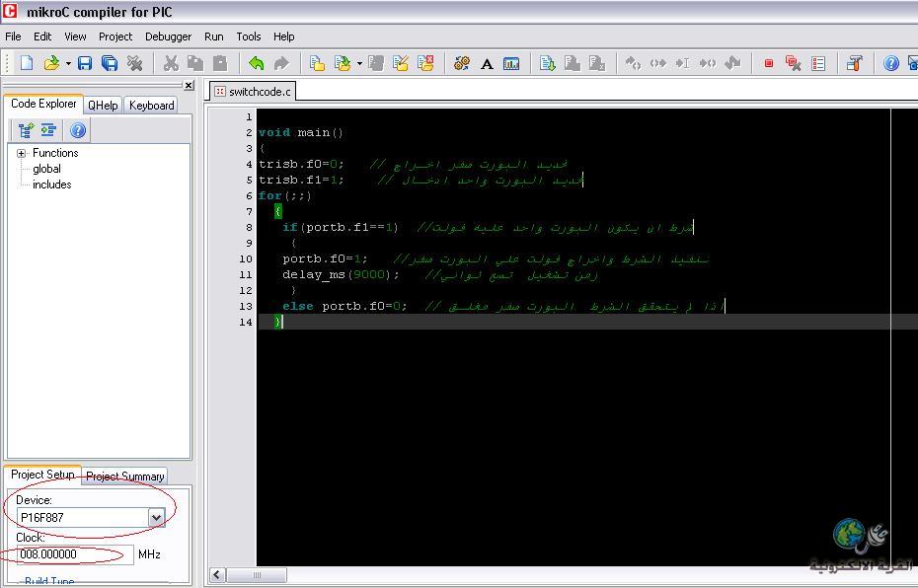Click the blue Help question mark in toolbar
This screenshot has height=588, width=918.
pos(890,62)
